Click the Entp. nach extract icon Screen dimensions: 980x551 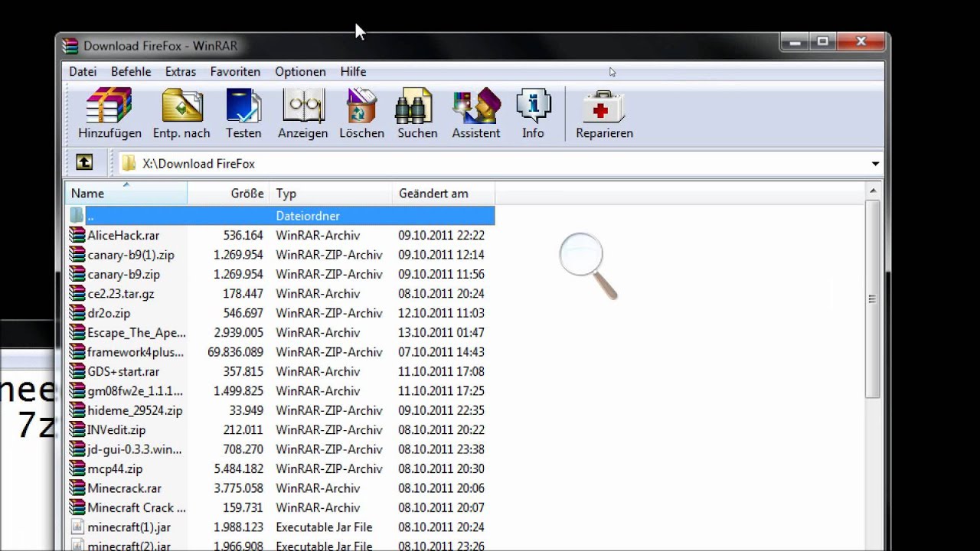coord(181,106)
